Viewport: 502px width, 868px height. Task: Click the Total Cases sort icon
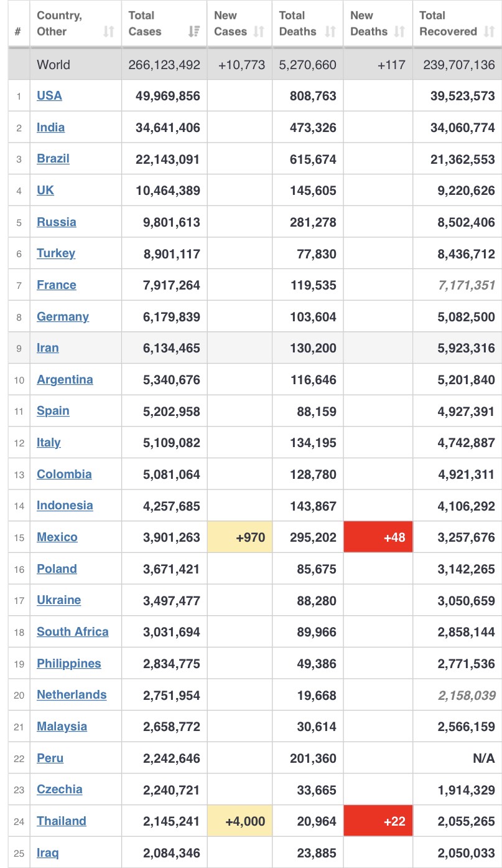[194, 32]
